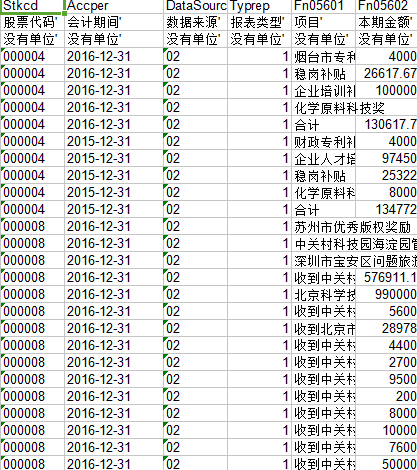Select the Stkcd header cell
417x470 pixels.
[32, 6]
